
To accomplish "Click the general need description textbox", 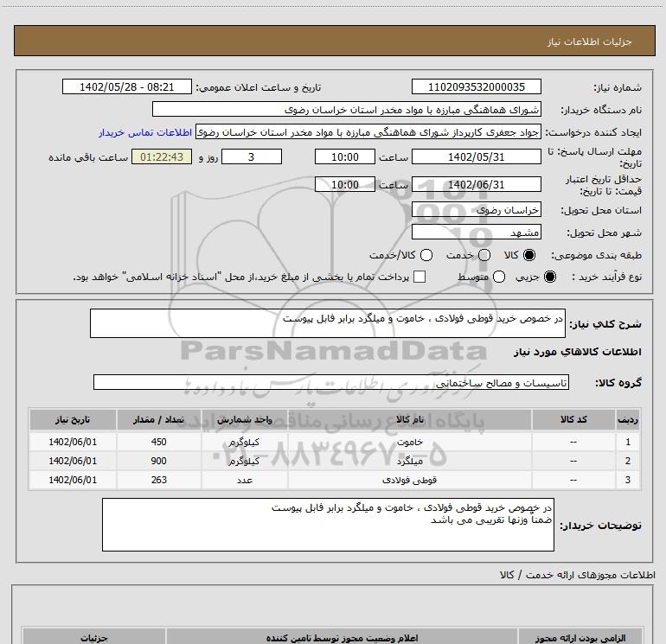I will (328, 323).
